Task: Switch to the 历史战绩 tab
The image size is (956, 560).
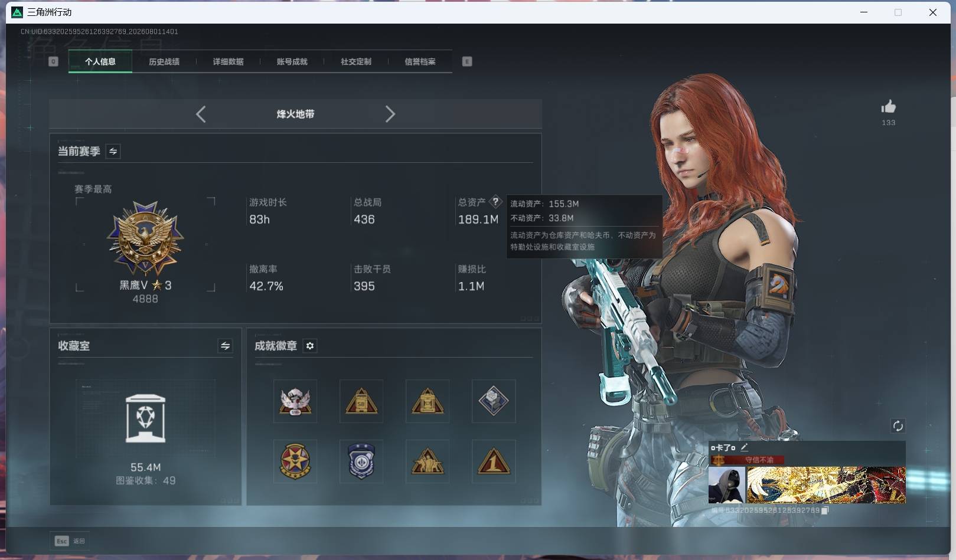Action: 164,61
